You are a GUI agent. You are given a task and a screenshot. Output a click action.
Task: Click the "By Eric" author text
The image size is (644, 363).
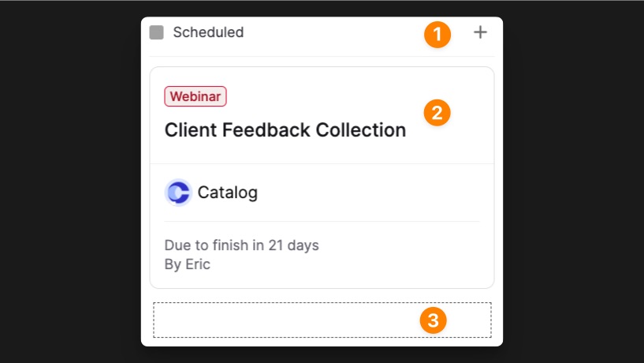click(x=187, y=264)
